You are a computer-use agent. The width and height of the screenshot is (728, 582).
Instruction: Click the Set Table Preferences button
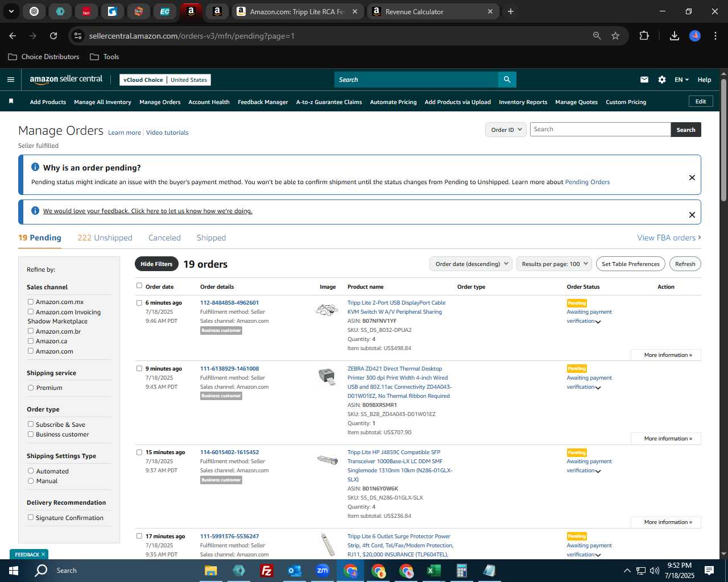(631, 264)
